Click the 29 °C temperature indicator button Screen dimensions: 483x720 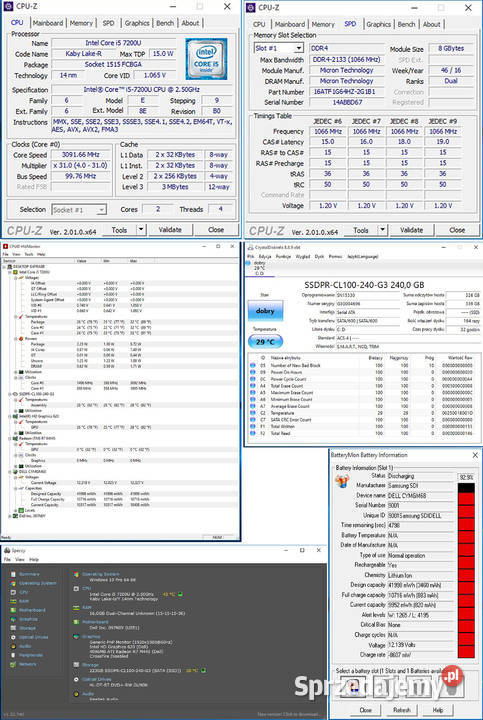265,342
